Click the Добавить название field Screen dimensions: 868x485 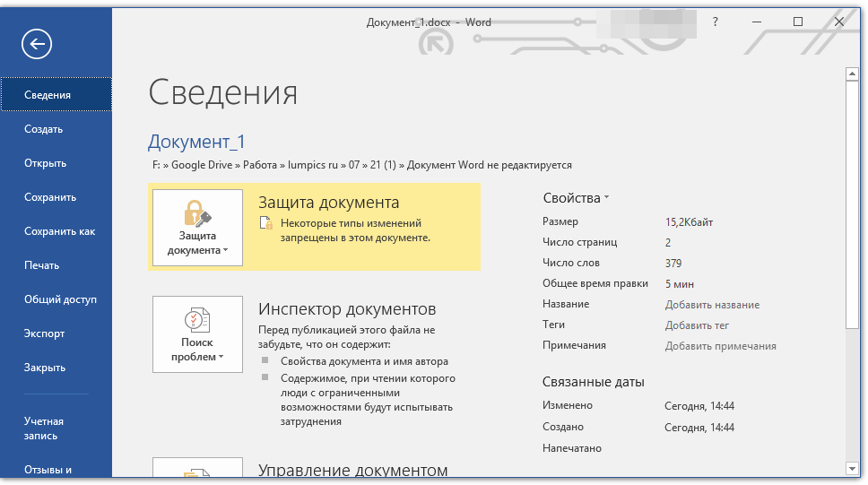(712, 305)
